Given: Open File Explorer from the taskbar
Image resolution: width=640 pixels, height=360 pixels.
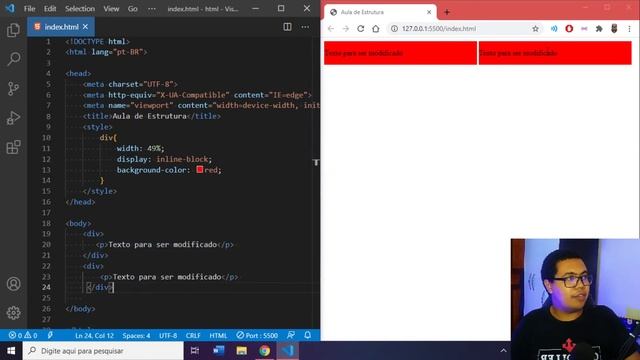Looking at the screenshot, I should coord(242,351).
